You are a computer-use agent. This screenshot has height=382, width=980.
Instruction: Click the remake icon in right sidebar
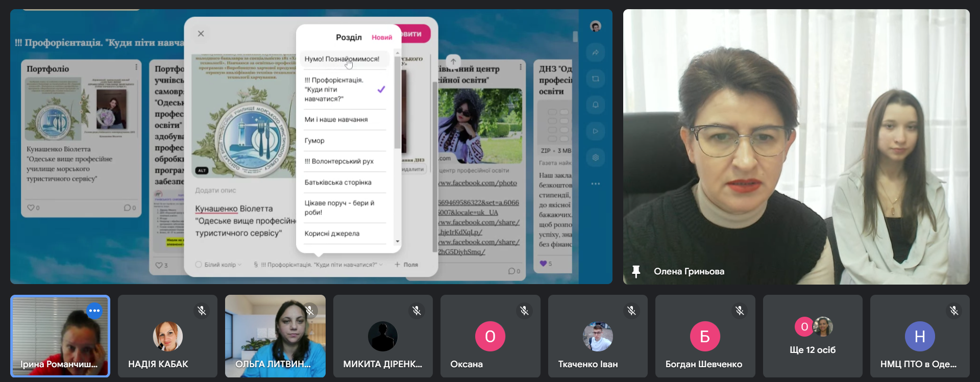595,79
